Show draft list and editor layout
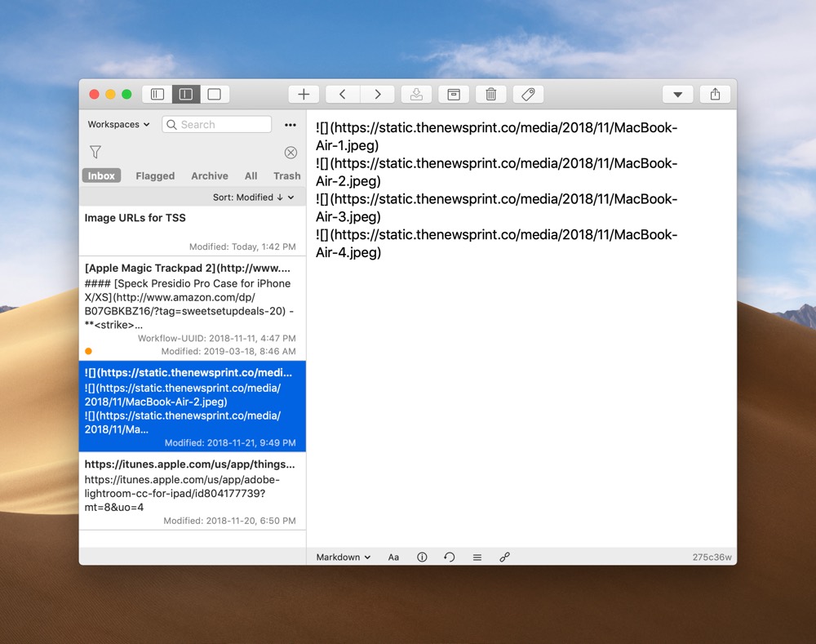816x644 pixels. [186, 94]
